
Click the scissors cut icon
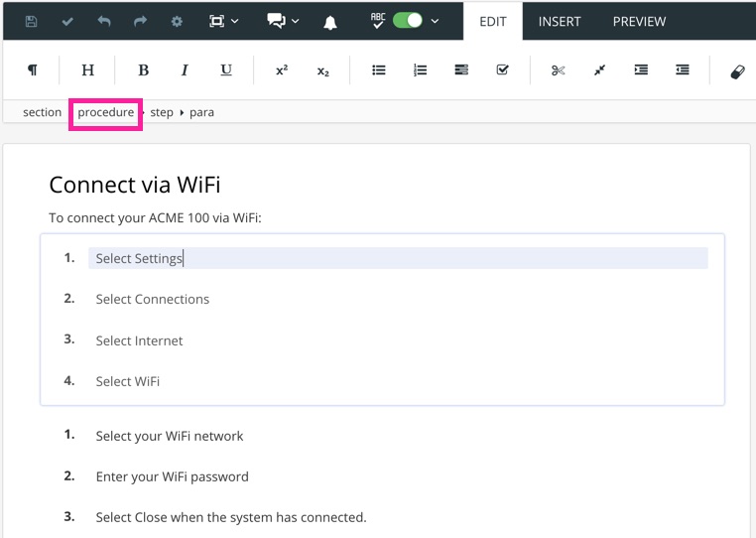(x=558, y=70)
